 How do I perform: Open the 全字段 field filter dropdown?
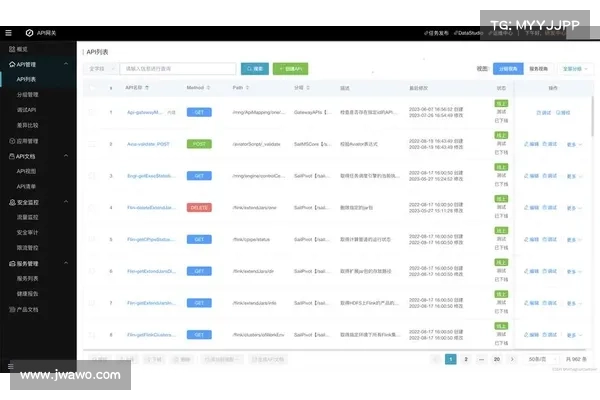coord(101,69)
